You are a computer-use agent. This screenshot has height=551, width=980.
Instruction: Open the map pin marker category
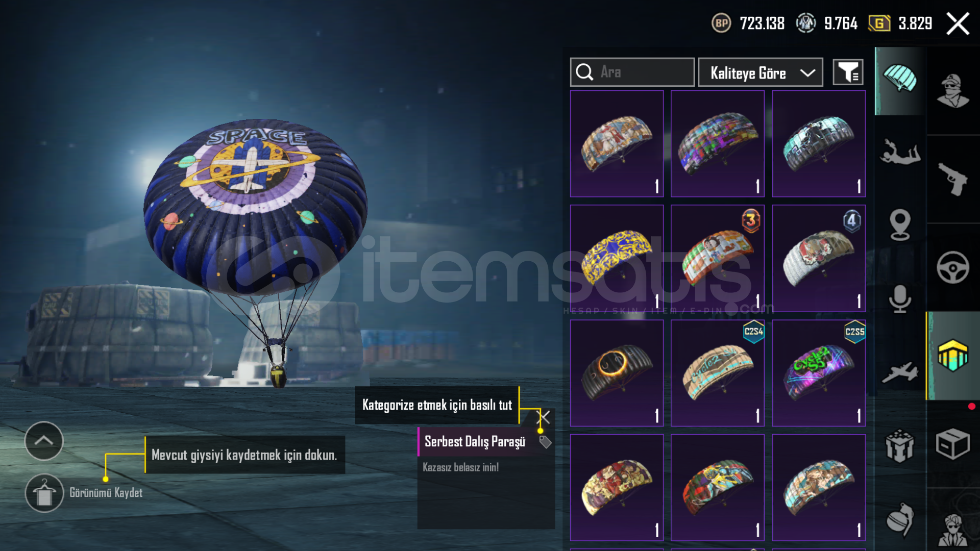(x=900, y=224)
